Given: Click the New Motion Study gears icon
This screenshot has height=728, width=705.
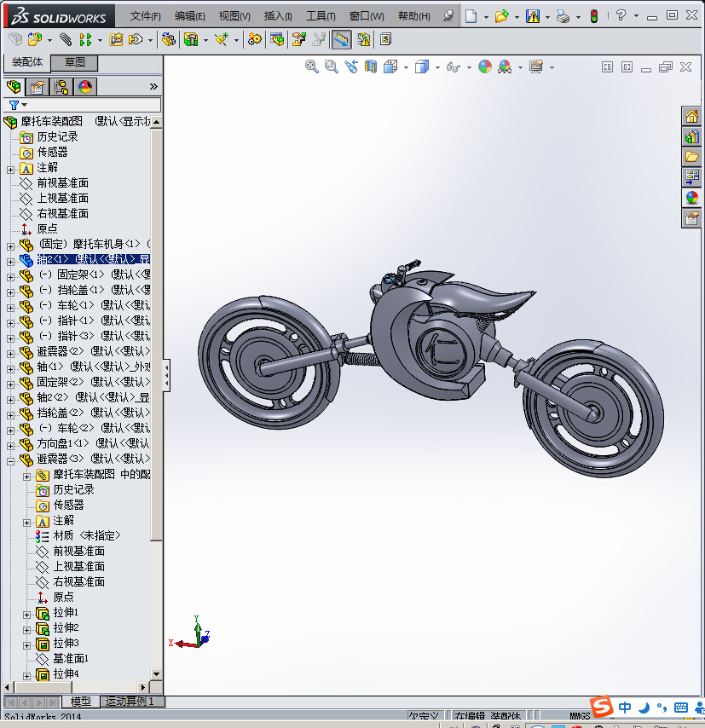Looking at the screenshot, I should click(254, 39).
